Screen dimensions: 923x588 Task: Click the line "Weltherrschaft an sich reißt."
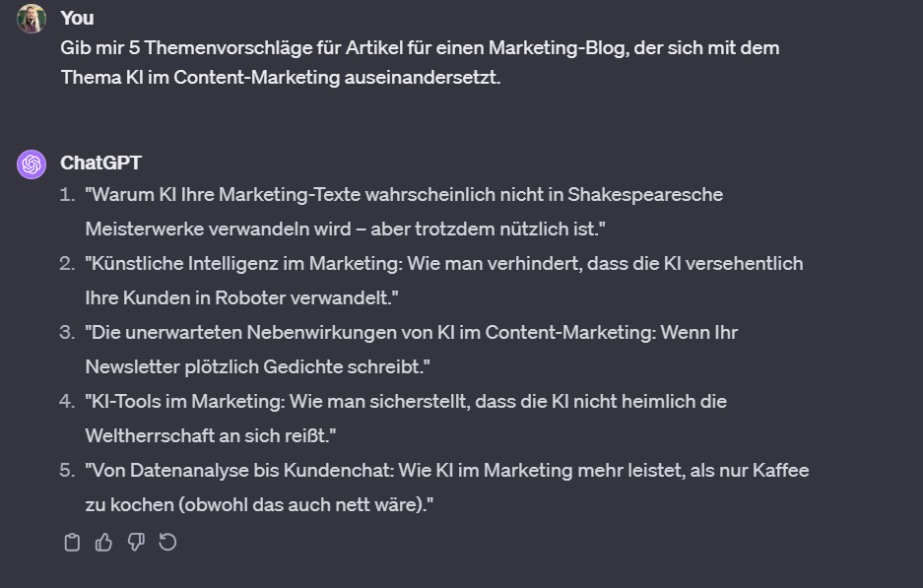pyautogui.click(x=211, y=435)
